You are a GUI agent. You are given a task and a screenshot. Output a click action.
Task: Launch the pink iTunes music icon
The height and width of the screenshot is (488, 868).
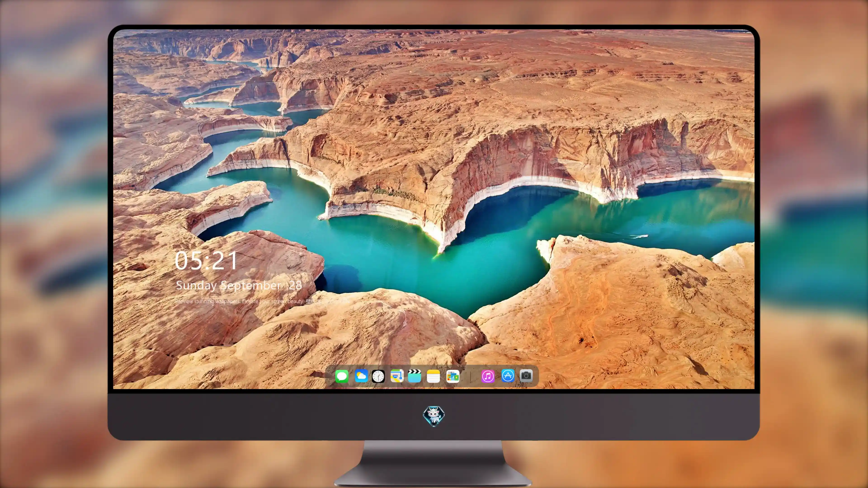coord(488,376)
